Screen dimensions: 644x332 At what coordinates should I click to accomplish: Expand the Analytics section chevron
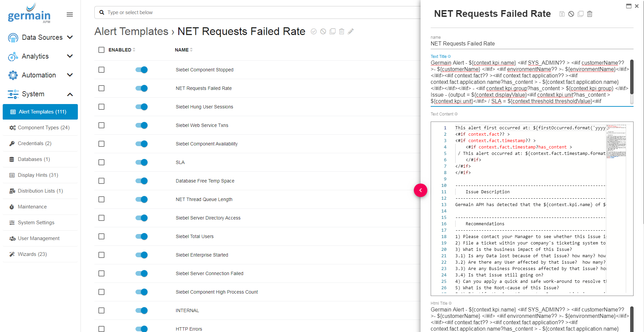70,56
